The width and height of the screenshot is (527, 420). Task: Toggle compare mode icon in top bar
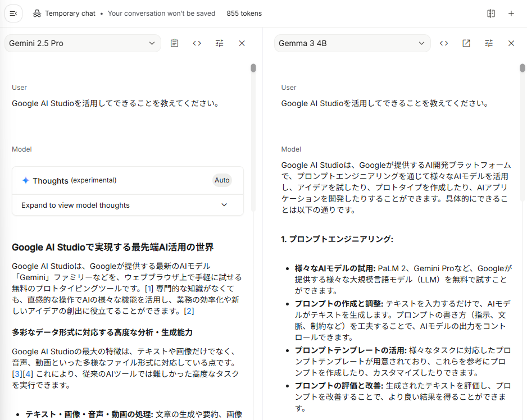[491, 13]
